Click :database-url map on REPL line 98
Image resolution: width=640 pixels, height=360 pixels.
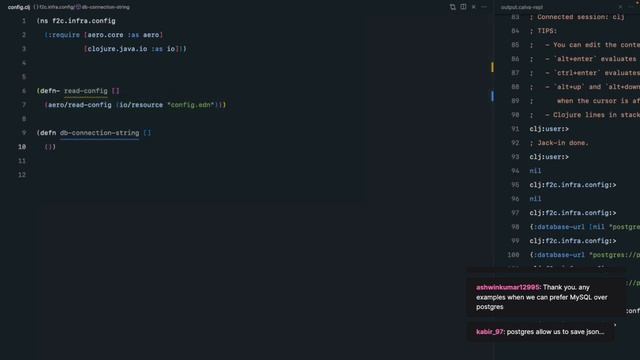(x=584, y=227)
